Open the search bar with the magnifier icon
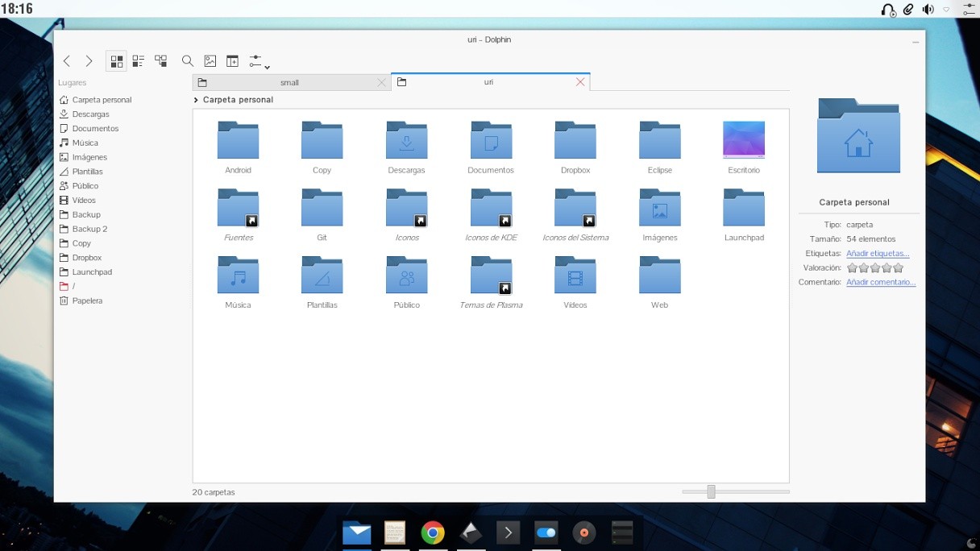The height and width of the screenshot is (551, 980). (x=188, y=60)
